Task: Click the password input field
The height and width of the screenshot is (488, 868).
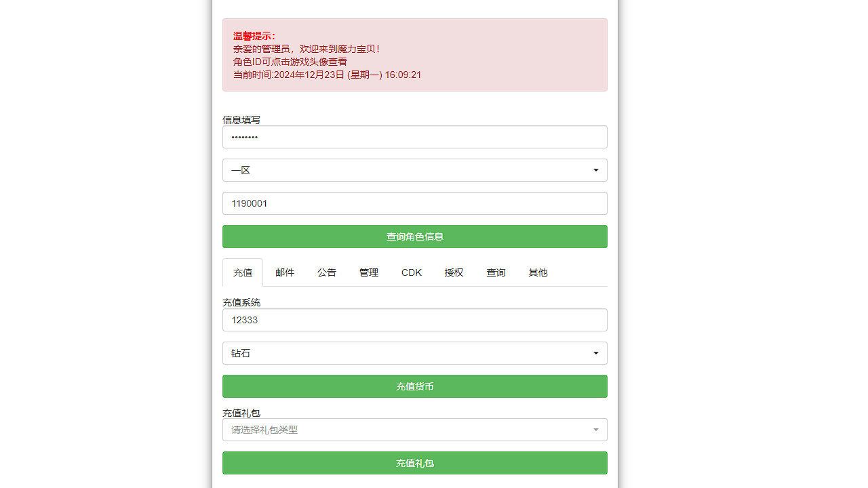Action: click(x=415, y=137)
